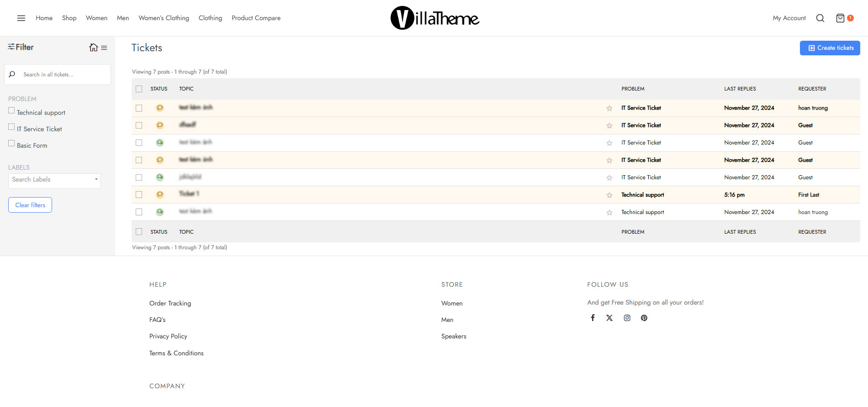Open the Instagram social icon

[x=627, y=318]
